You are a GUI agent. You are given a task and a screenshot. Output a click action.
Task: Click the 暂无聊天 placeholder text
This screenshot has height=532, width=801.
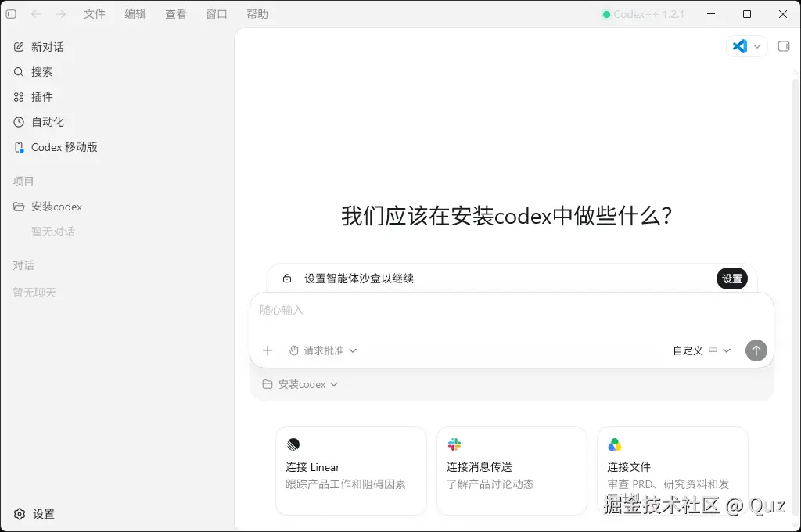point(34,293)
